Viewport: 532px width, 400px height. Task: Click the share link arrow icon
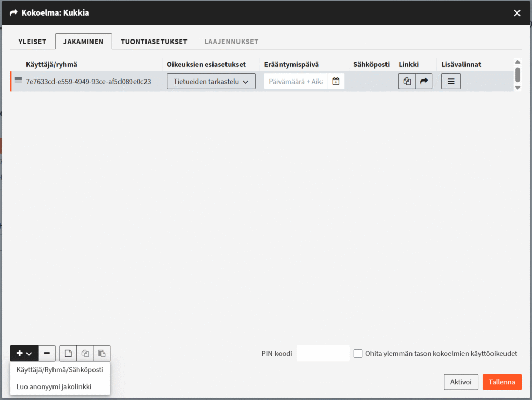pos(424,82)
